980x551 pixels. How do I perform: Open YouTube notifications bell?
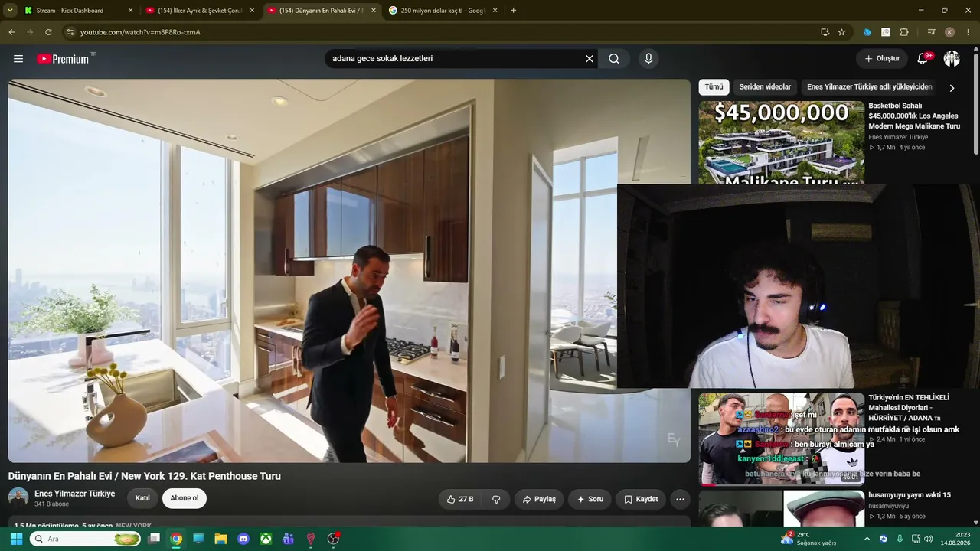point(923,59)
